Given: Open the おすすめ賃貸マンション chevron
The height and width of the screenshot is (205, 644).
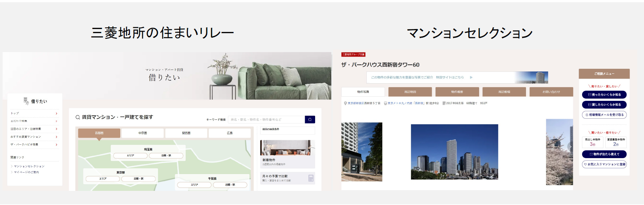Looking at the screenshot, I should point(56,137).
